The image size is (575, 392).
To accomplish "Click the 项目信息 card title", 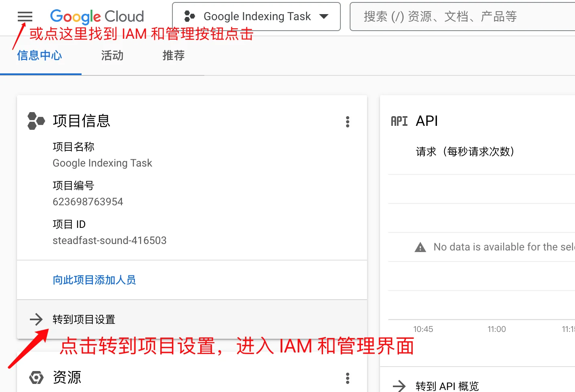I will coord(82,121).
